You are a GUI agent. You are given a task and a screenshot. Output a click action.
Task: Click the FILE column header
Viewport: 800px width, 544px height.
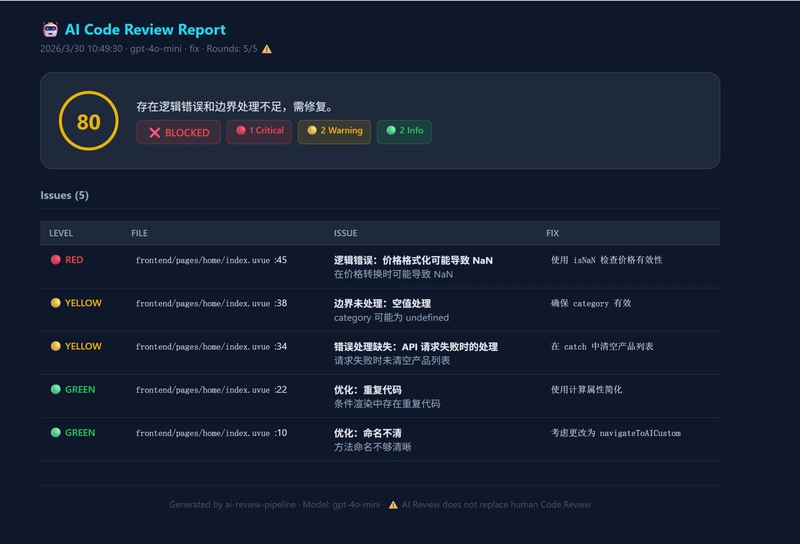139,233
